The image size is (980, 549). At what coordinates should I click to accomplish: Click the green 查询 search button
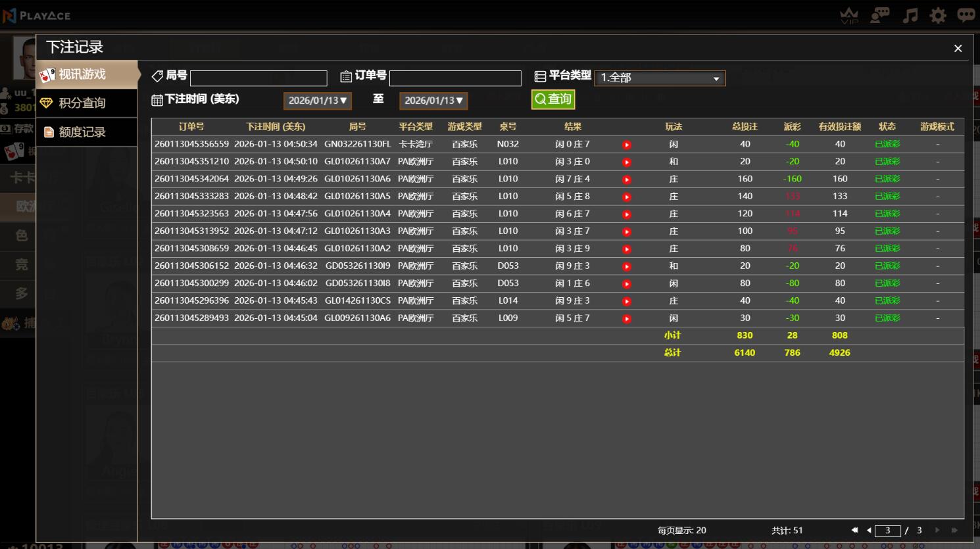click(553, 99)
